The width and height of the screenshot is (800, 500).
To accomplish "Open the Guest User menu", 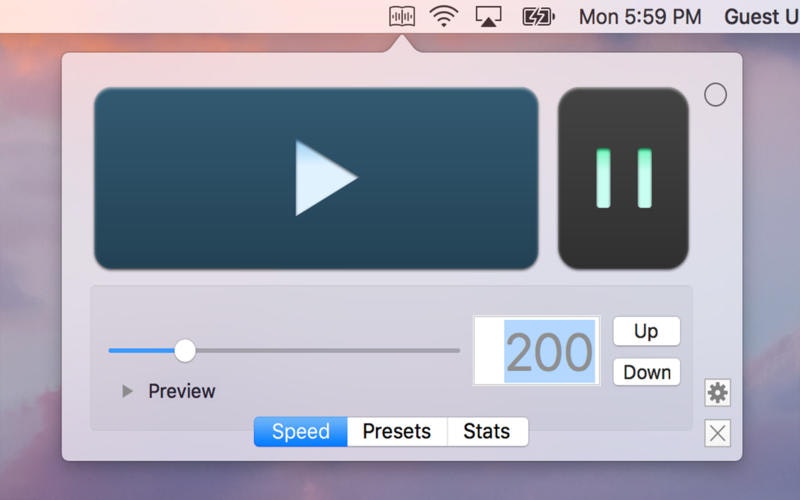I will (x=762, y=17).
